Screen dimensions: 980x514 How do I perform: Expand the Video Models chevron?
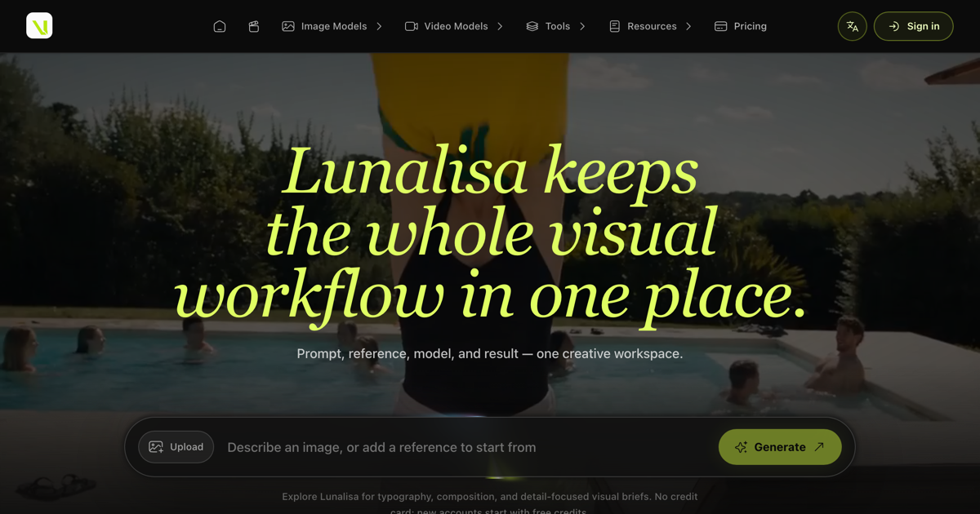coord(500,26)
